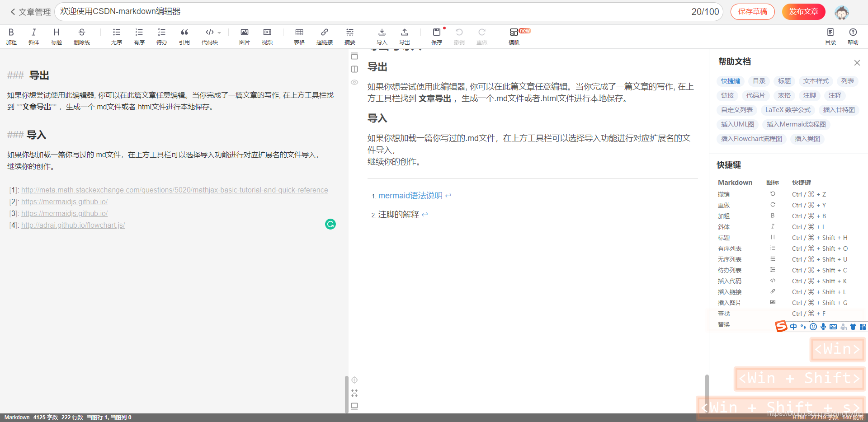Insert unordered list (无序)

pyautogui.click(x=117, y=36)
